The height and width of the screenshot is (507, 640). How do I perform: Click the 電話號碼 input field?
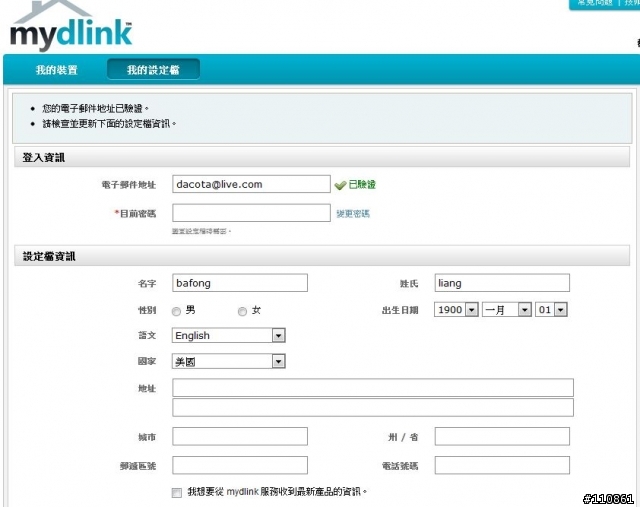click(x=502, y=465)
